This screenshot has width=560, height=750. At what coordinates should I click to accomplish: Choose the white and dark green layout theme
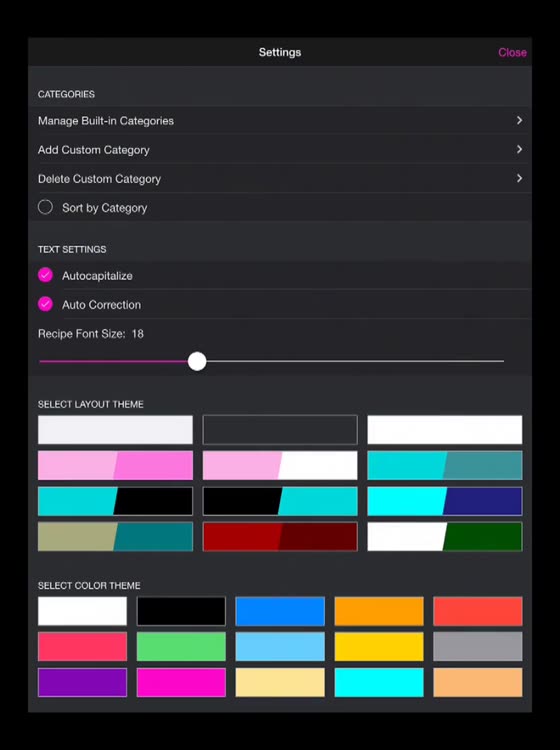click(445, 536)
